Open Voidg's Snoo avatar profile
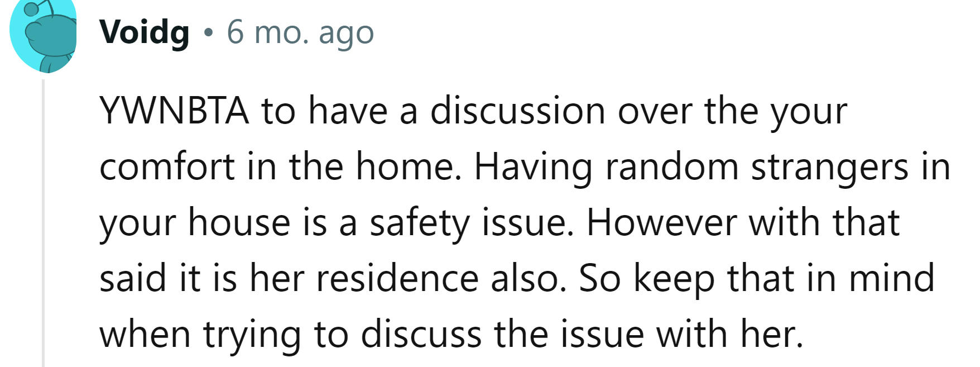Screen dimensions: 980x367 click(x=44, y=35)
